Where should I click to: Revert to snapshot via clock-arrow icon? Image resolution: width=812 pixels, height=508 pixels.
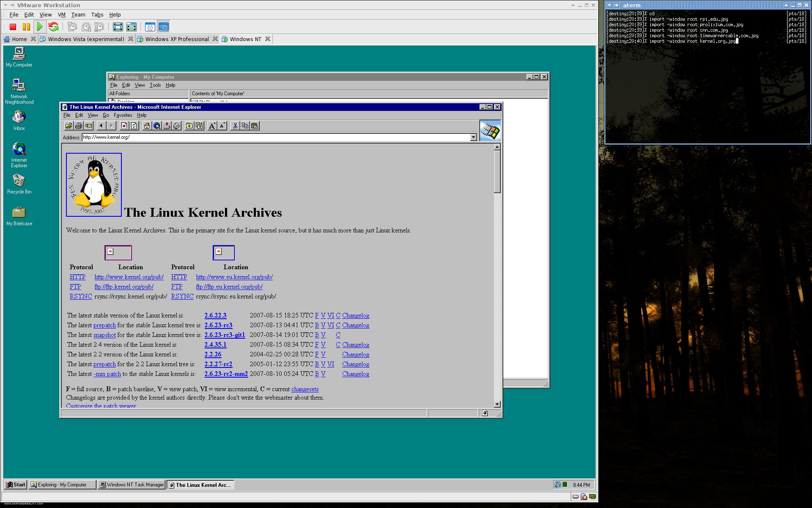[86, 27]
